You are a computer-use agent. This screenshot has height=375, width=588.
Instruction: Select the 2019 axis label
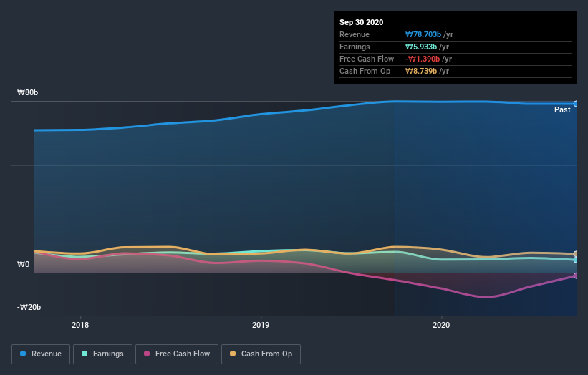point(261,325)
